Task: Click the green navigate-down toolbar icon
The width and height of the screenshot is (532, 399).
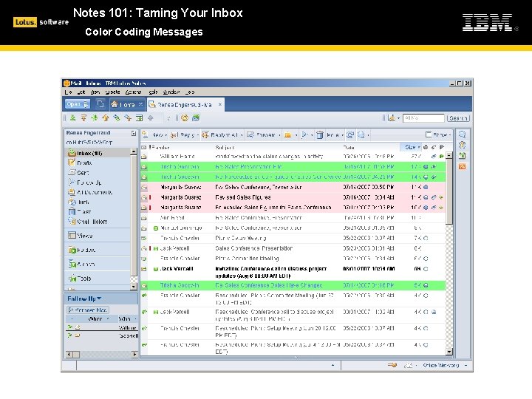Action: [x=72, y=117]
